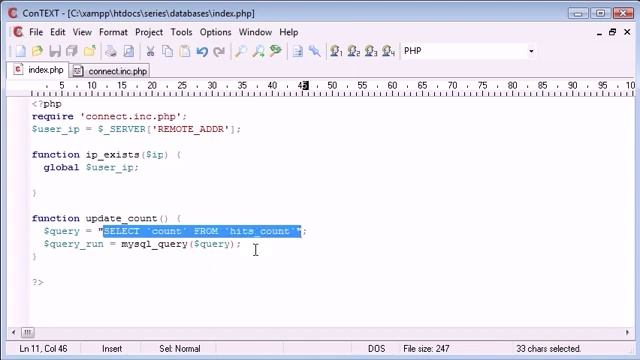Open the Window menu
This screenshot has height=360, width=640.
click(255, 32)
